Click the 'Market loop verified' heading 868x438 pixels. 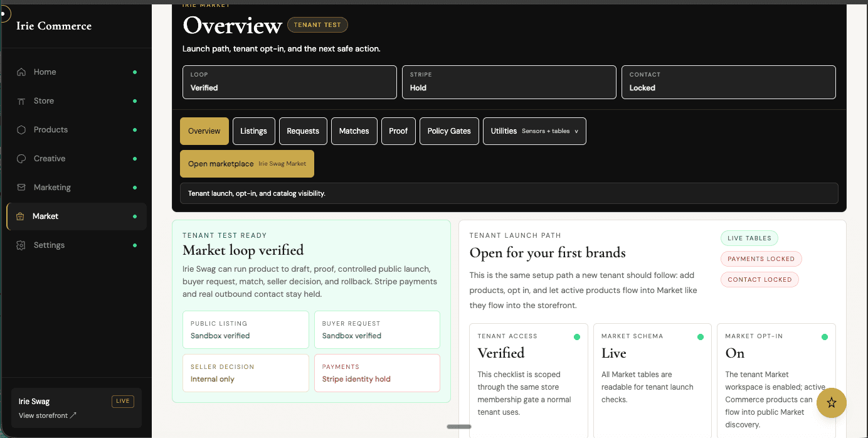243,250
